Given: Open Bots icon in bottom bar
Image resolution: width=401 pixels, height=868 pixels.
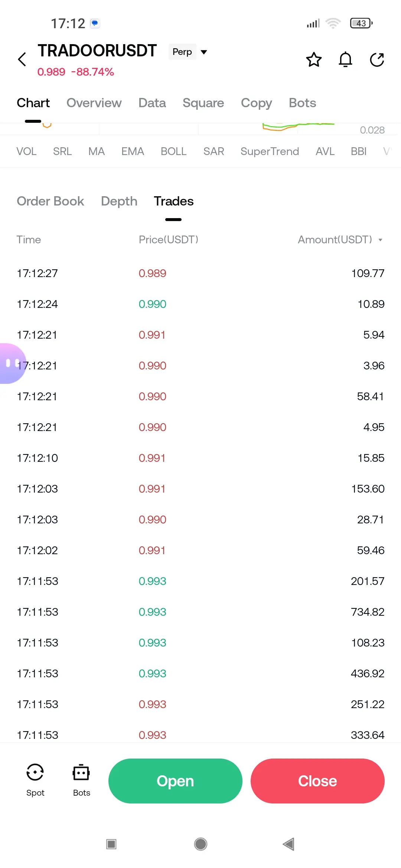Looking at the screenshot, I should click(81, 780).
